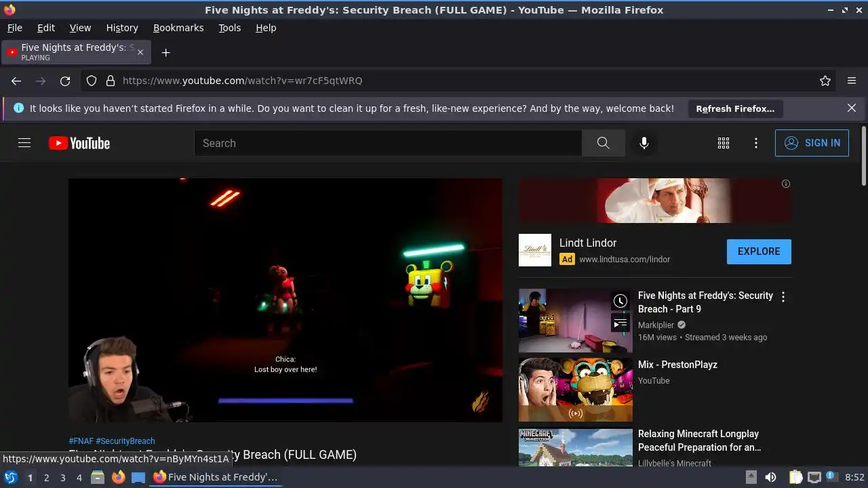The height and width of the screenshot is (488, 868).
Task: Open Markiplier channel link
Action: click(656, 325)
